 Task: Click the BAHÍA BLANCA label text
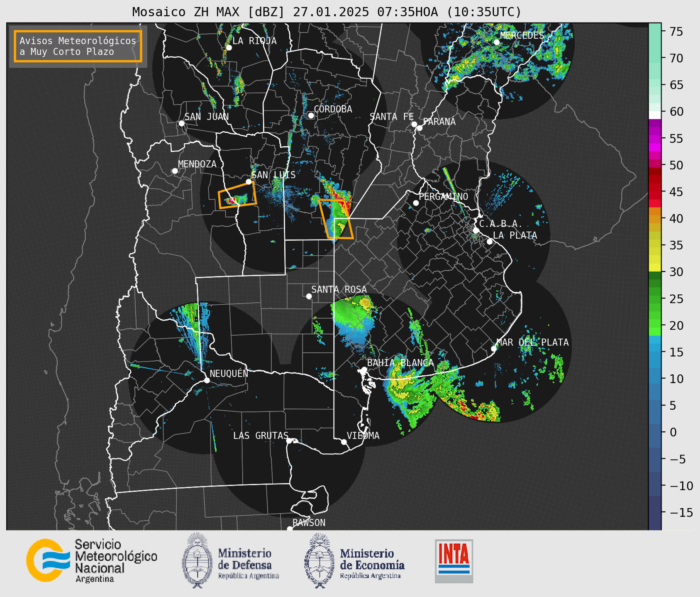400,363
